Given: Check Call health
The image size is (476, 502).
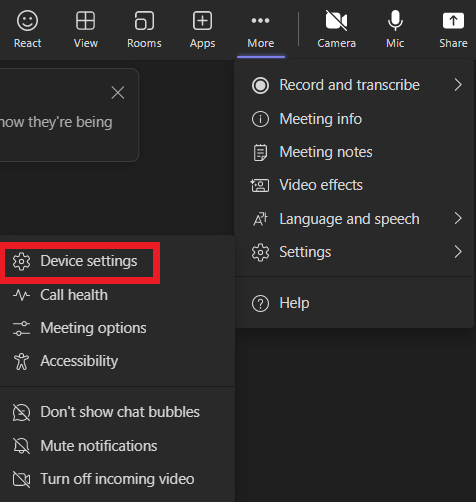Looking at the screenshot, I should pos(117,295).
